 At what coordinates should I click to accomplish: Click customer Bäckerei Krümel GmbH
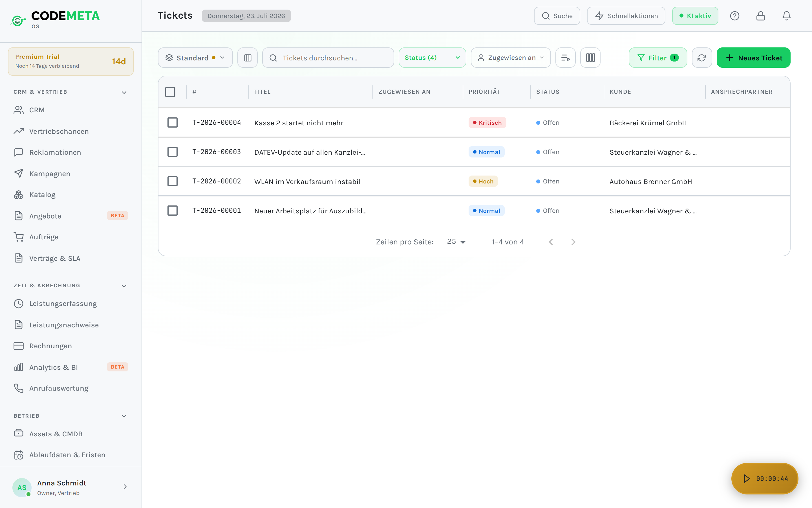pos(648,123)
